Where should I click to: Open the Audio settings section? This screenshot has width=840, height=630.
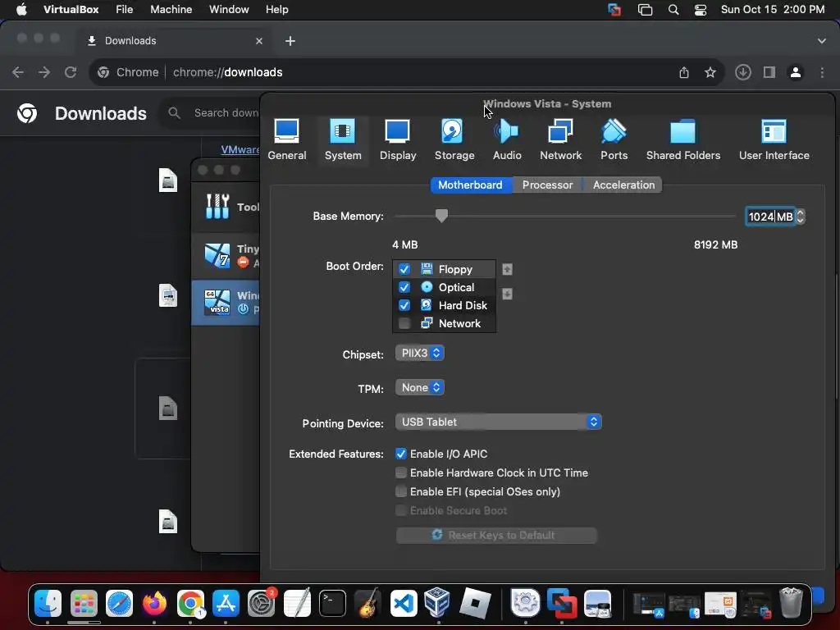coord(507,139)
